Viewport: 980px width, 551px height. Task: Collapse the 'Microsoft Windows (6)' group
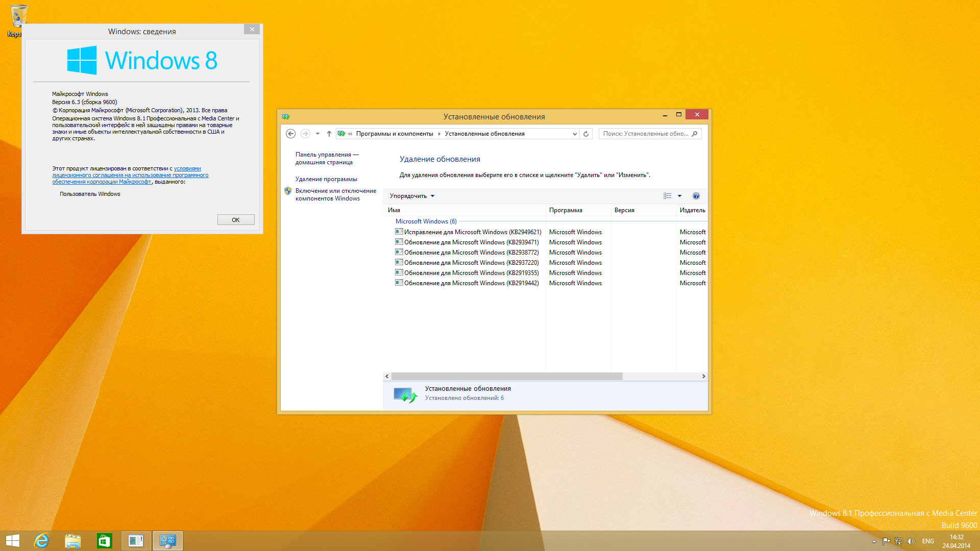pos(426,221)
